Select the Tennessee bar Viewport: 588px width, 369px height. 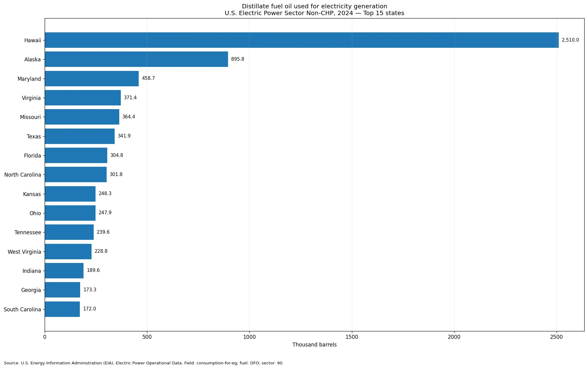pos(69,232)
